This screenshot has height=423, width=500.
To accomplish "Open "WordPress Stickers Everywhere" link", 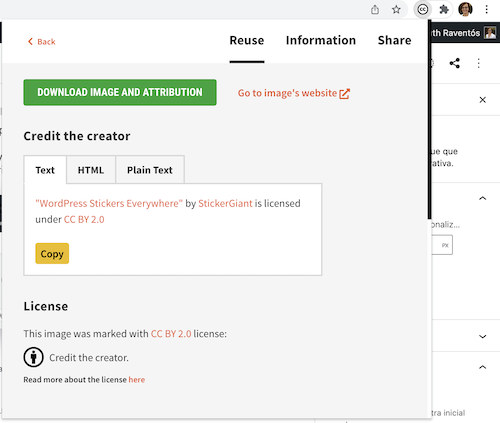I will coord(109,203).
